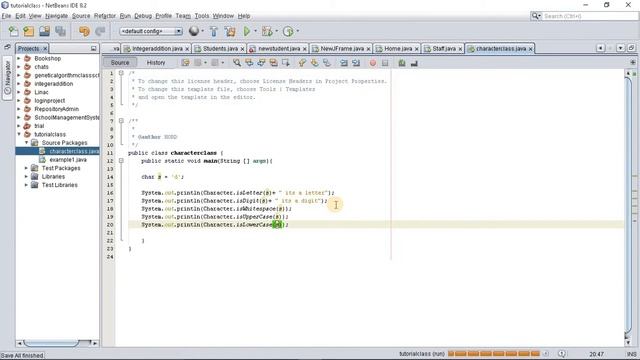Switch to History view
The image size is (640, 360).
156,62
